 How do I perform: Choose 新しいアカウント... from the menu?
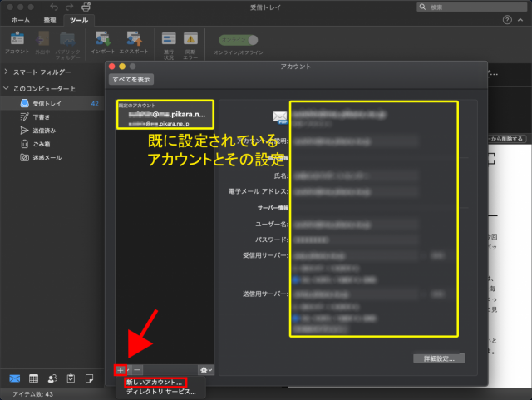point(154,382)
